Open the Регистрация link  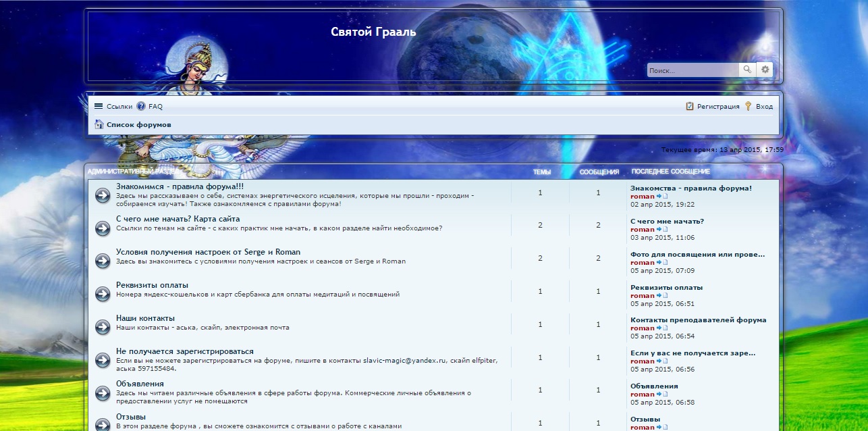coord(718,106)
